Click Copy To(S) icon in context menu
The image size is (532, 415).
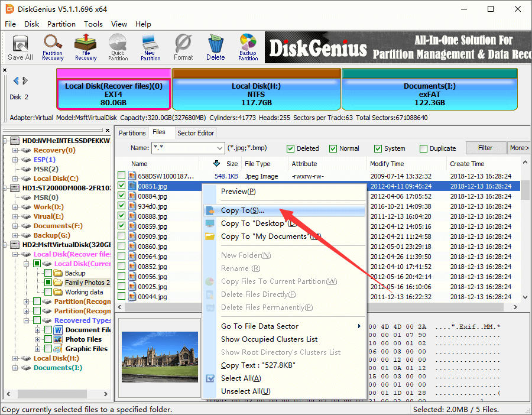tap(210, 210)
